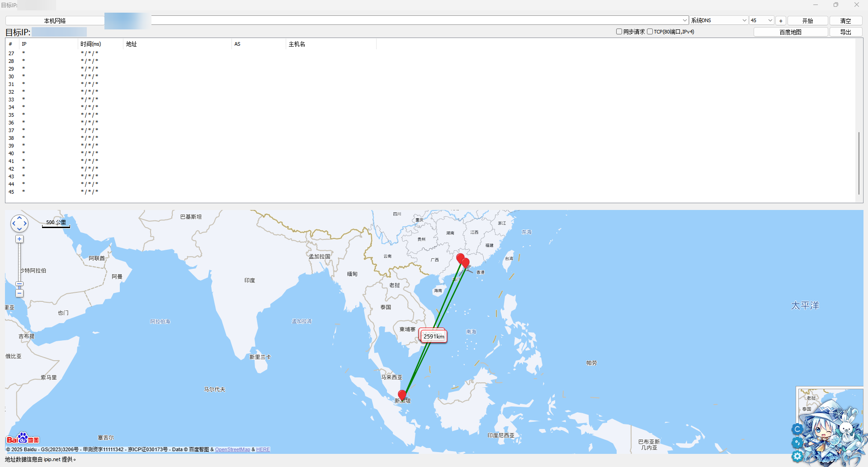Click the results list vertical scrollbar
Viewport: 868px width, 467px height.
click(859, 163)
